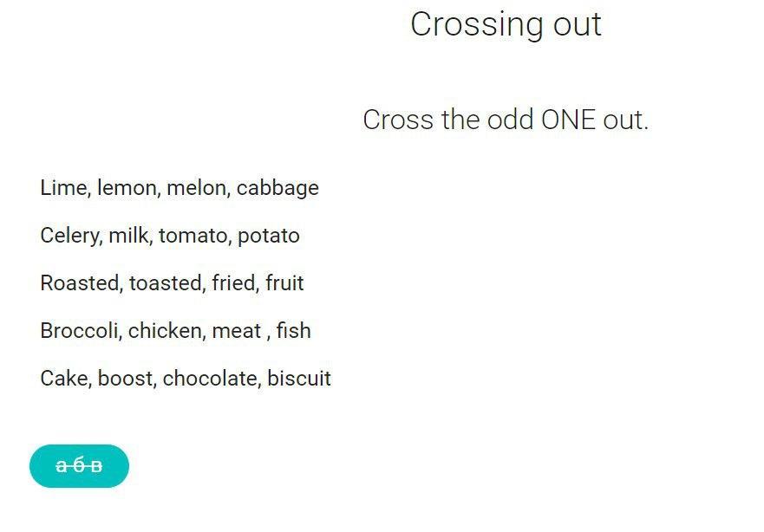This screenshot has height=532, width=764.
Task: Click the word 'toasted'
Action: [166, 282]
